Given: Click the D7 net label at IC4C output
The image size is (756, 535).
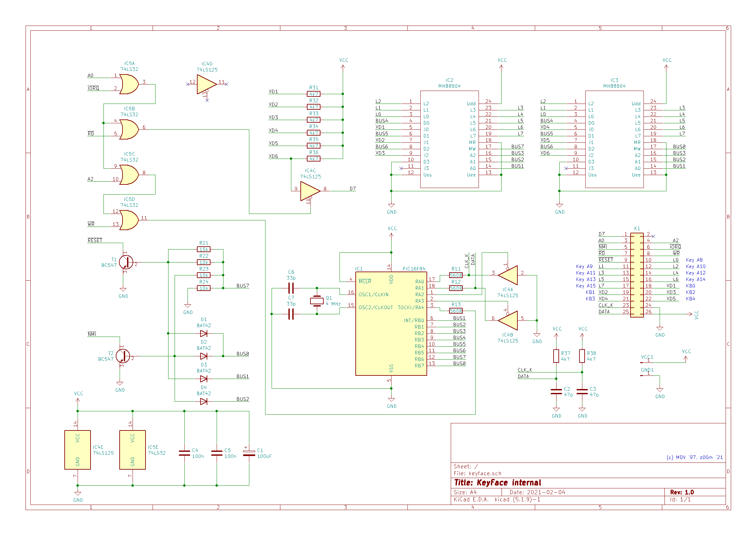Looking at the screenshot, I should 353,189.
